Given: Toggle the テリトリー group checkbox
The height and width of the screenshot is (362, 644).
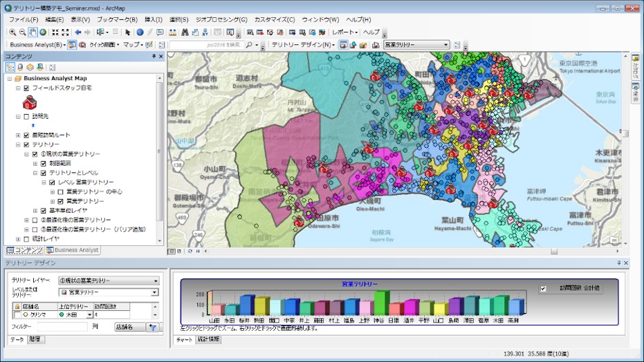Looking at the screenshot, I should (x=26, y=144).
